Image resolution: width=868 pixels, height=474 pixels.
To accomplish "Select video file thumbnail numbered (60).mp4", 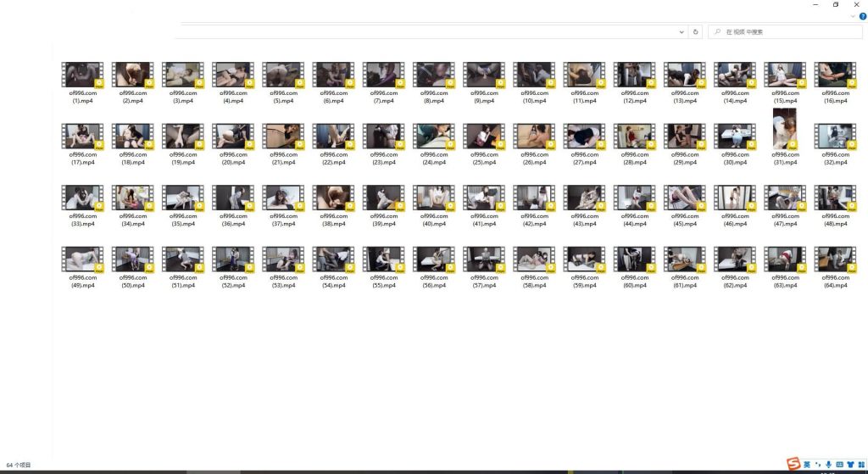I will [634, 259].
